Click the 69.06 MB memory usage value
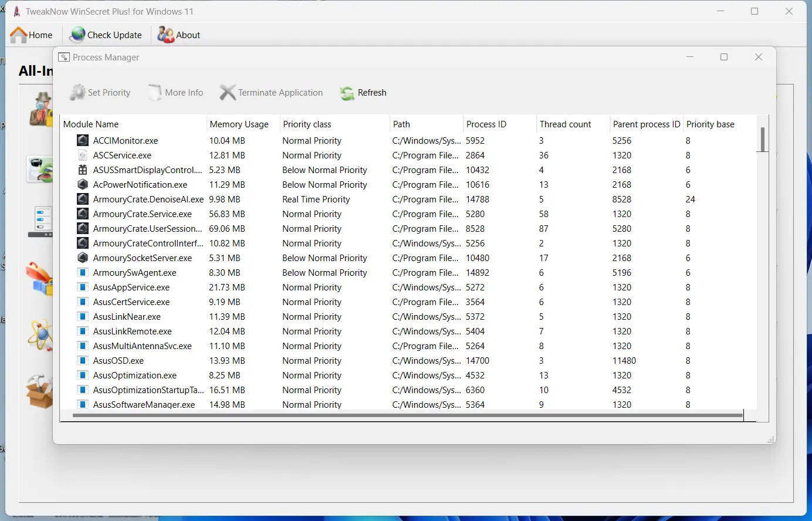 (x=227, y=228)
